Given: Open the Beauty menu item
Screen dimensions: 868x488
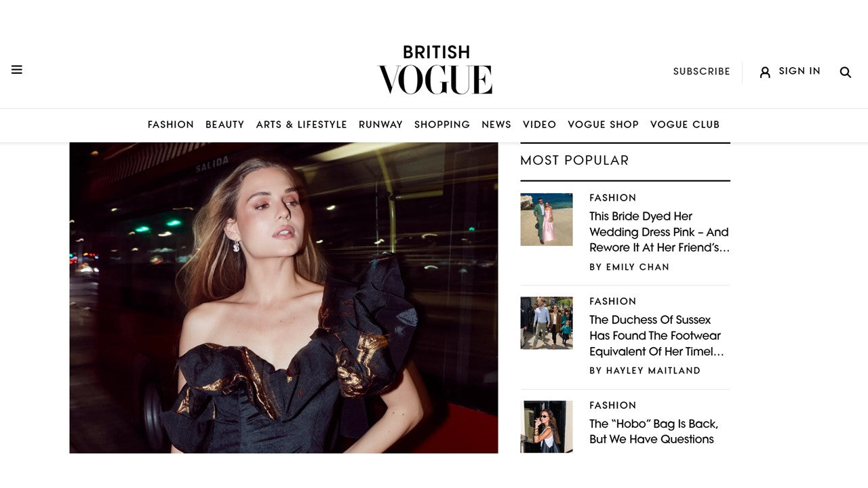Looking at the screenshot, I should [x=225, y=125].
